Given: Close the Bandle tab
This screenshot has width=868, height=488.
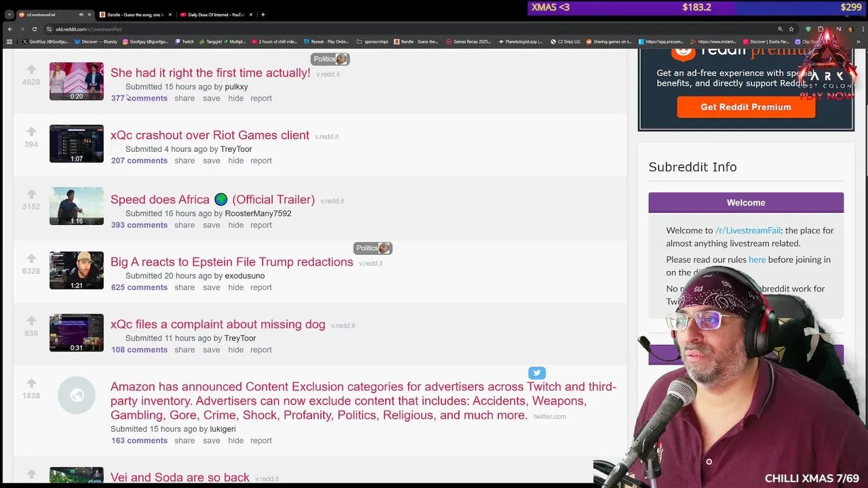Looking at the screenshot, I should tap(170, 14).
